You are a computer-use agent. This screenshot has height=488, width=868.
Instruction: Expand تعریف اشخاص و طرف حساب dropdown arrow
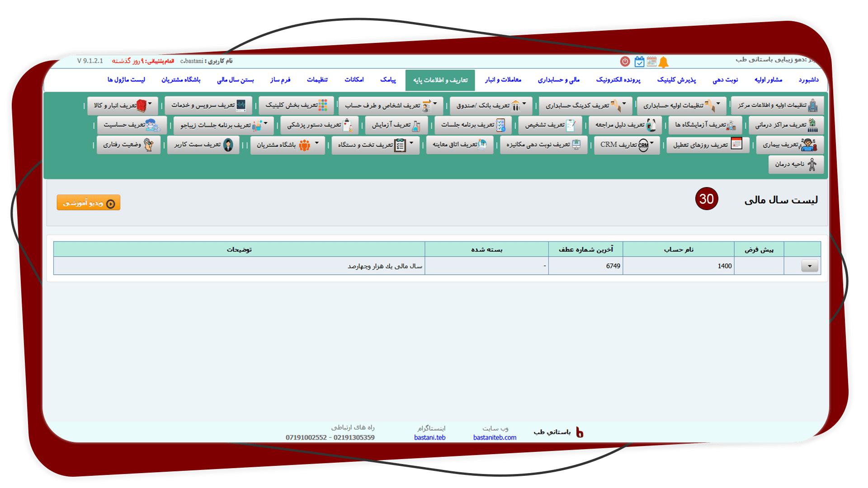click(x=435, y=103)
